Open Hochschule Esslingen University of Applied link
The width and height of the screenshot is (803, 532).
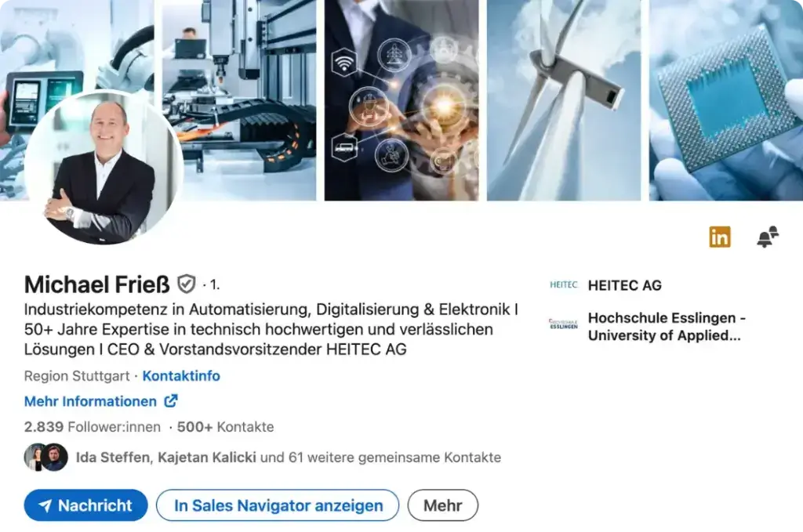[667, 327]
